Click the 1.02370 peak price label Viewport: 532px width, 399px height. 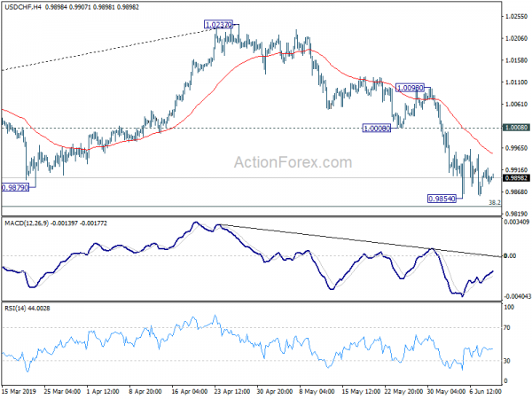coord(219,25)
